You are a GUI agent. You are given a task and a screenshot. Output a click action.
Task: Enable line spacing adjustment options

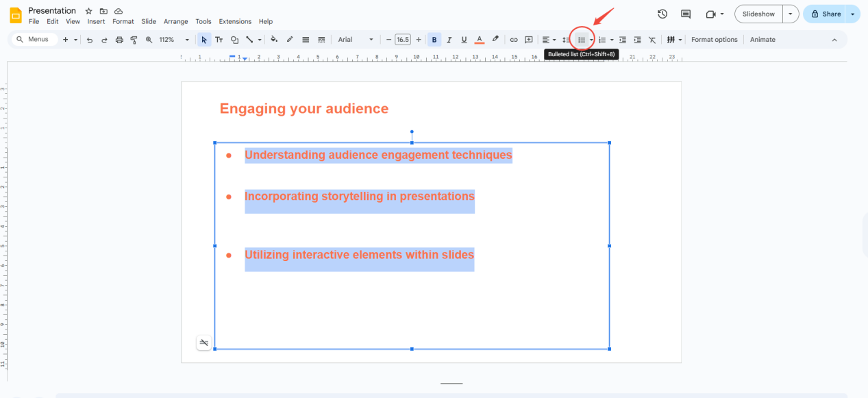click(x=565, y=39)
